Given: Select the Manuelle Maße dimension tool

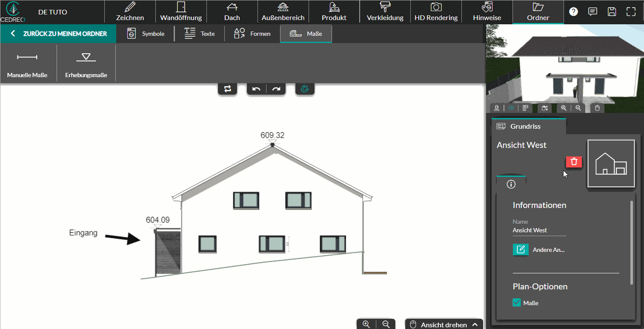Looking at the screenshot, I should [27, 63].
